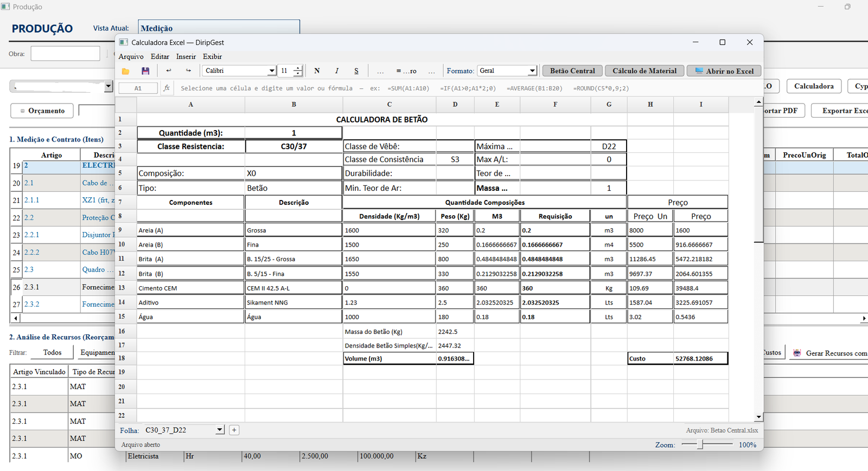Click the A1 cell reference box
The width and height of the screenshot is (868, 471).
[x=138, y=88]
